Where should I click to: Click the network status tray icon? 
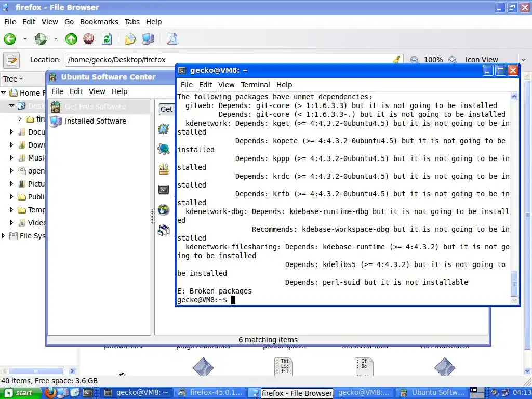click(x=505, y=393)
